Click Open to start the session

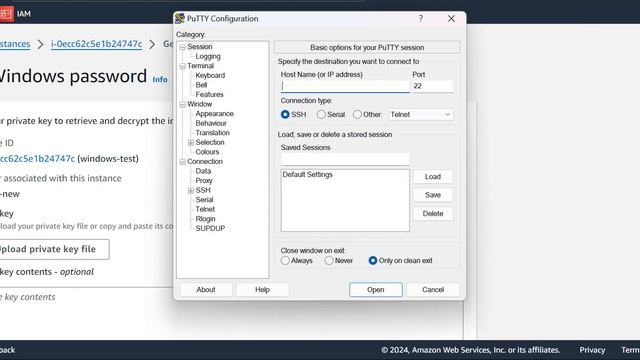[376, 289]
